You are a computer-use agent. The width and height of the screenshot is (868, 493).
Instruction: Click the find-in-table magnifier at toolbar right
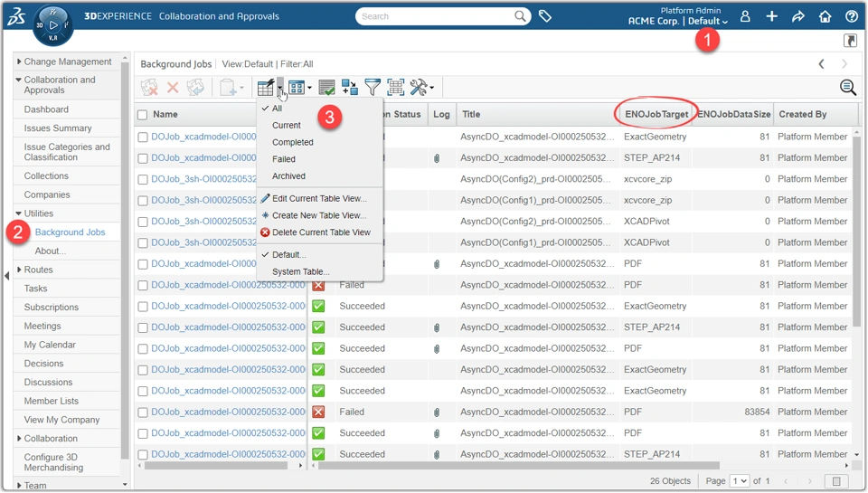click(x=847, y=87)
